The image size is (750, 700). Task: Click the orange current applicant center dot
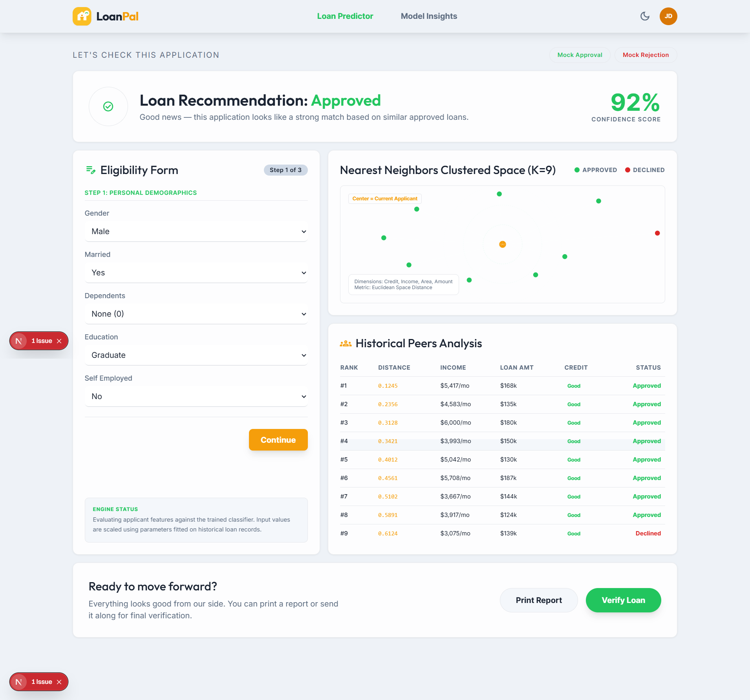[503, 244]
